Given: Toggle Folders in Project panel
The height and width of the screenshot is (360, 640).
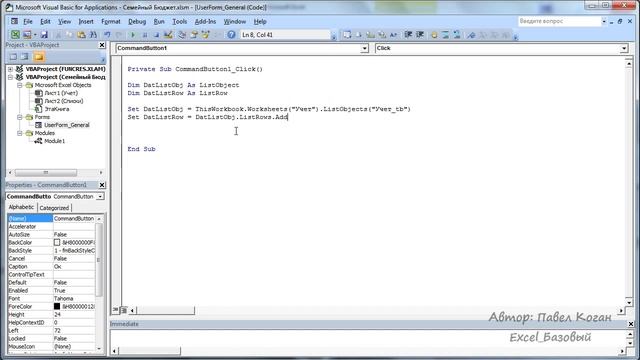Looking at the screenshot, I should click(x=39, y=57).
